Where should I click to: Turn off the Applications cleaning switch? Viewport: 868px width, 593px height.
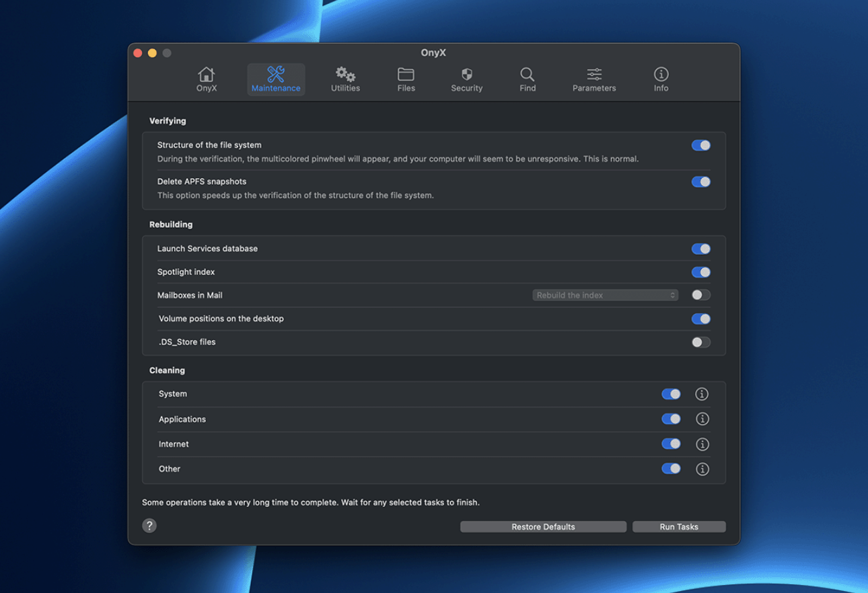point(671,419)
